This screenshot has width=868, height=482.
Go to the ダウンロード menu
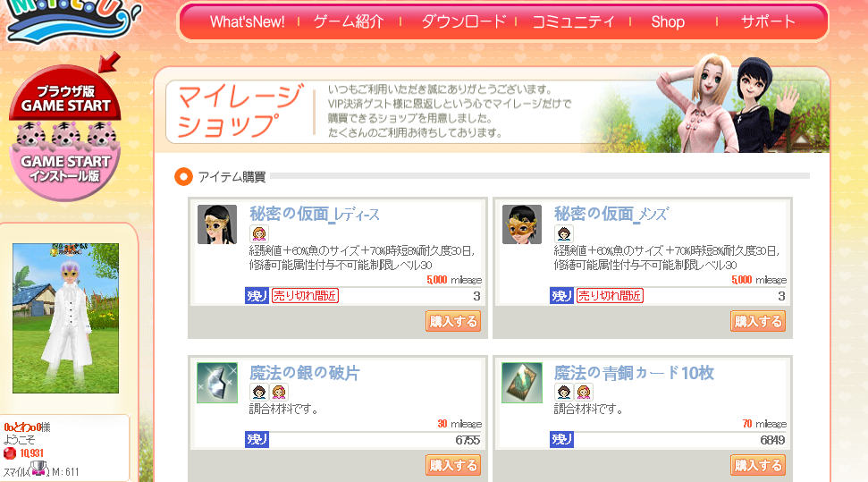pyautogui.click(x=464, y=21)
